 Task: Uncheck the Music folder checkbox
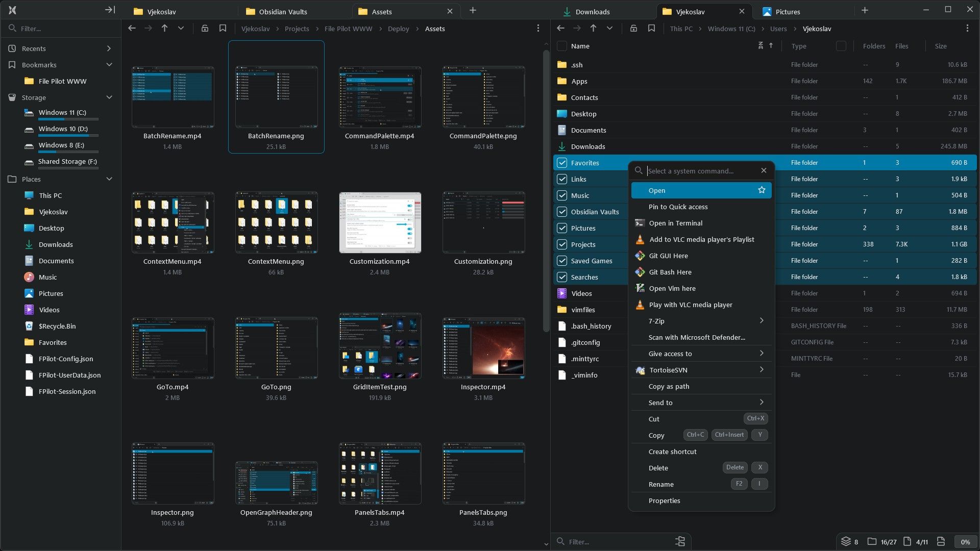click(562, 195)
